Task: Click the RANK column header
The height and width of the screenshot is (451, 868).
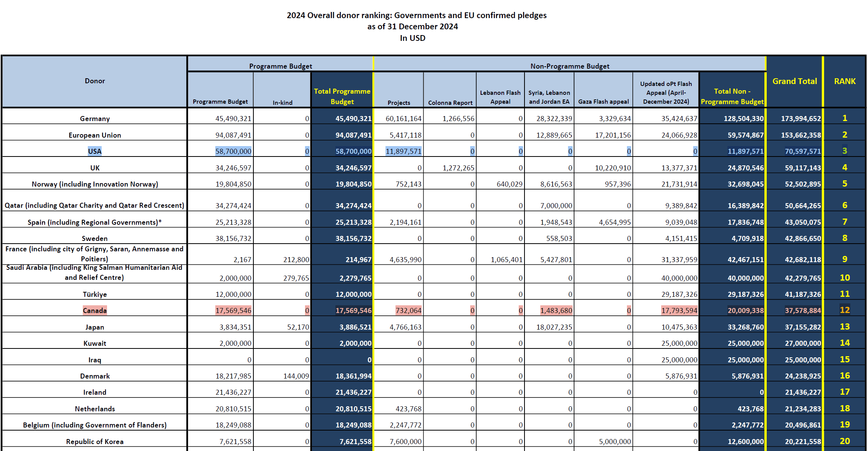Action: 845,81
